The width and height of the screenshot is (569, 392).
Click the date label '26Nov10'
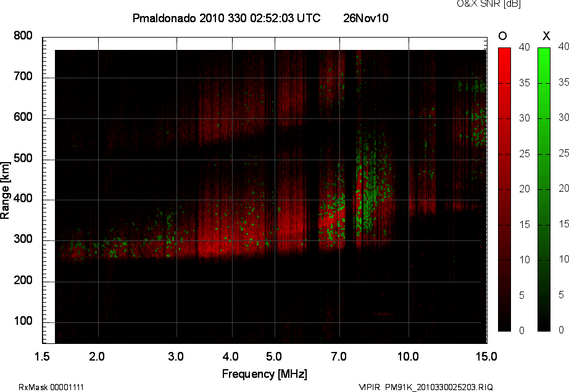pos(366,18)
